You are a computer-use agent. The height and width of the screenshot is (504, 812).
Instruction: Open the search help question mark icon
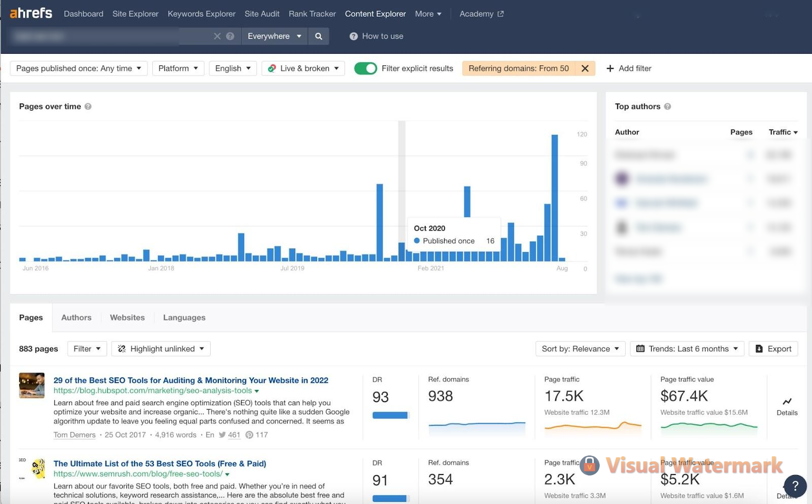tap(230, 36)
